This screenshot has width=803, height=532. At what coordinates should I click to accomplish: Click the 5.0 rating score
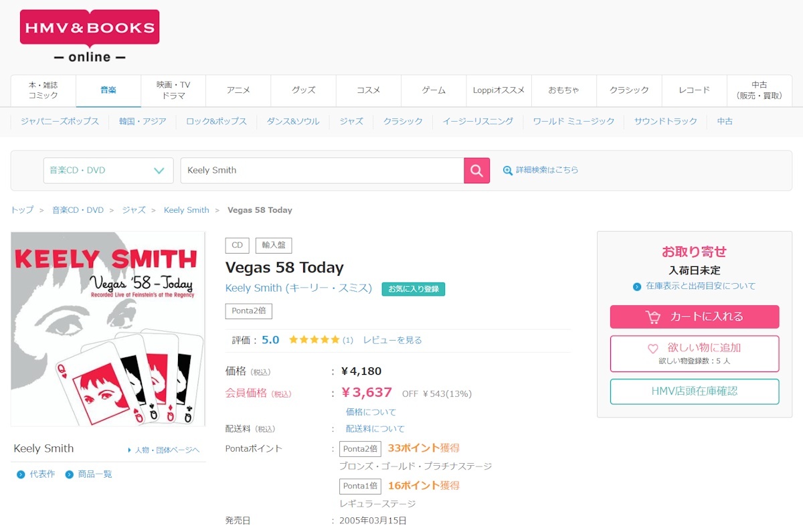[x=270, y=340]
